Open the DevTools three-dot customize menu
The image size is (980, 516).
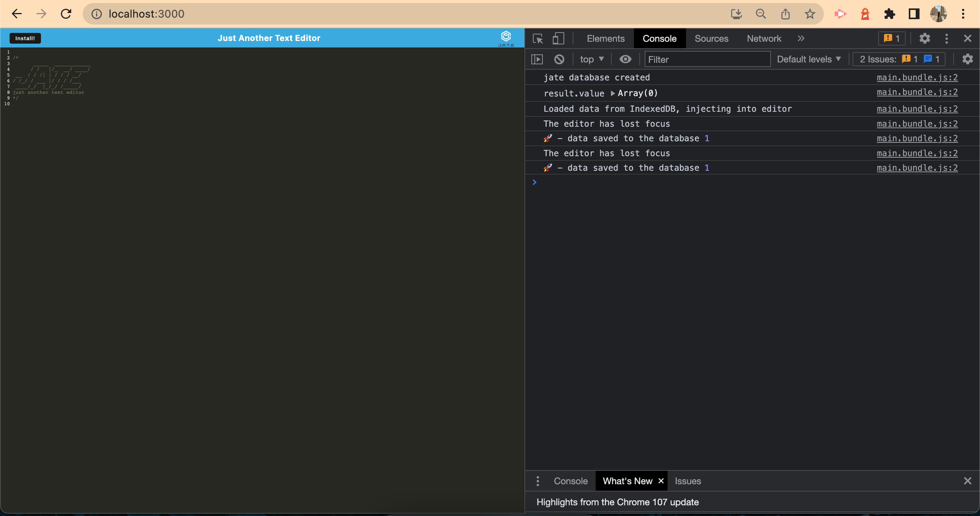click(x=946, y=38)
